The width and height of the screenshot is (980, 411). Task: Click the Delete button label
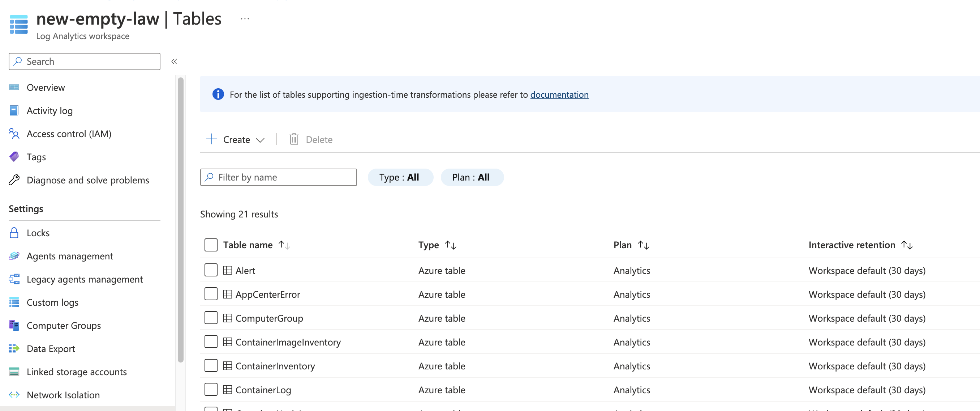(x=319, y=140)
